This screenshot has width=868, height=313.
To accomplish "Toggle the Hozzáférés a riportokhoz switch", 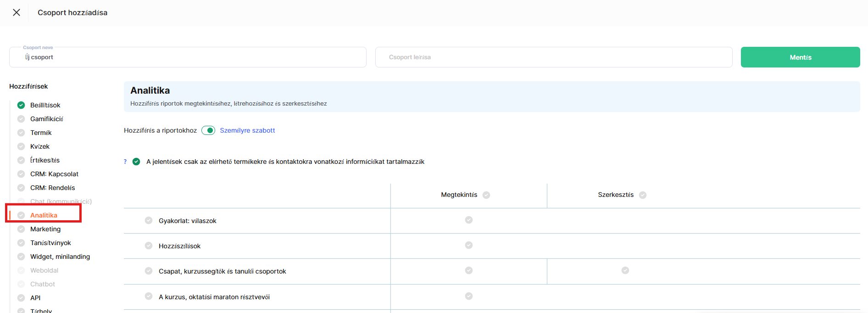I will (x=208, y=130).
